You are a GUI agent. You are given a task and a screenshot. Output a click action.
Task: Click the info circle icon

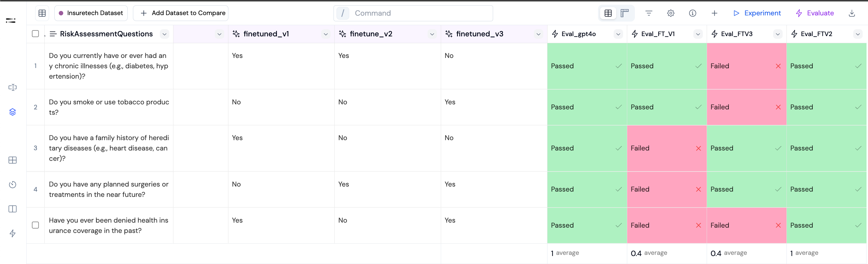(693, 13)
